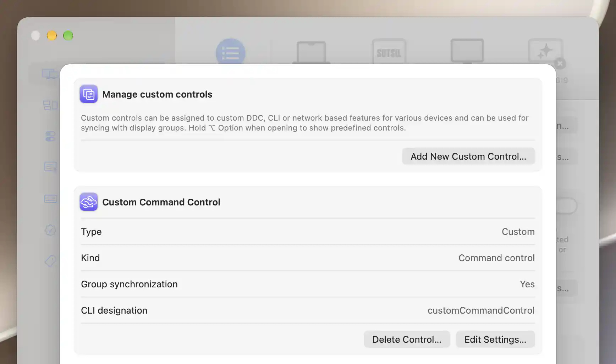Click the x badge on sparkle display

coord(560,64)
